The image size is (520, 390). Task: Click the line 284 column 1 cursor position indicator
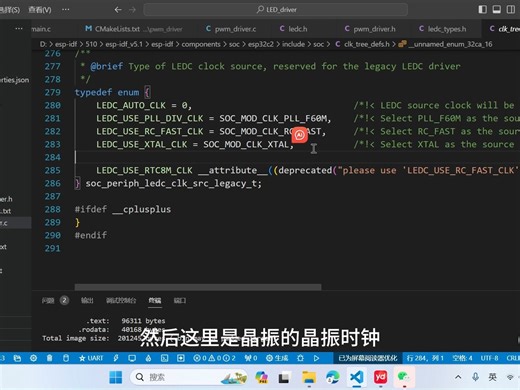point(425,358)
